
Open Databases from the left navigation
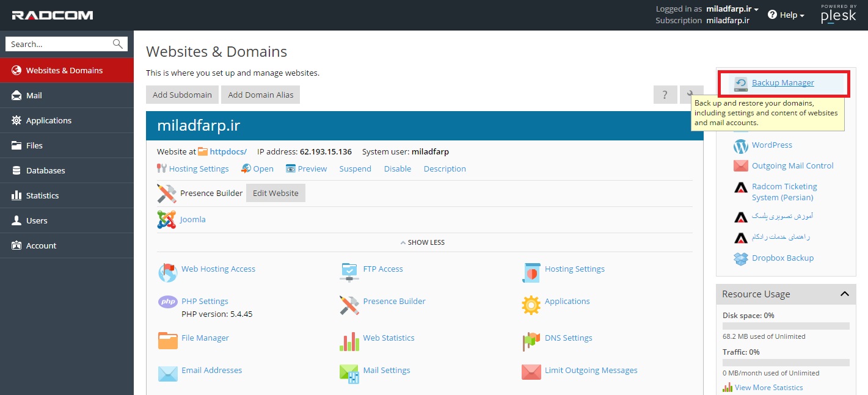click(45, 170)
